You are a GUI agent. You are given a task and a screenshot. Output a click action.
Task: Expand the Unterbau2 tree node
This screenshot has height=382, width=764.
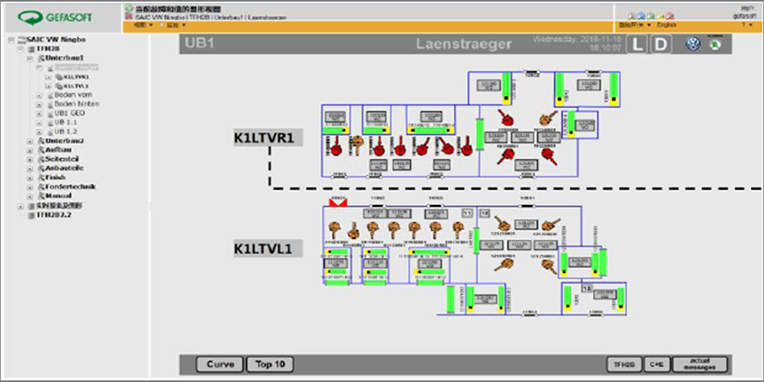pyautogui.click(x=30, y=141)
